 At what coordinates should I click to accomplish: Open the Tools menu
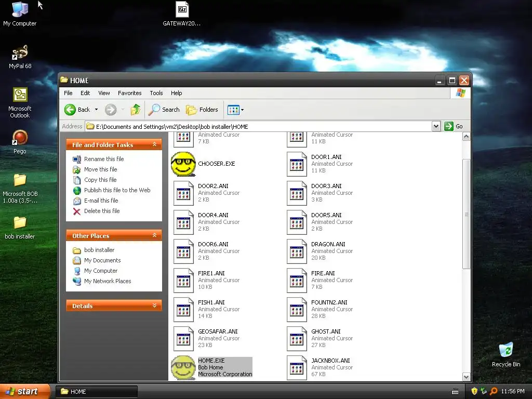[x=156, y=93]
